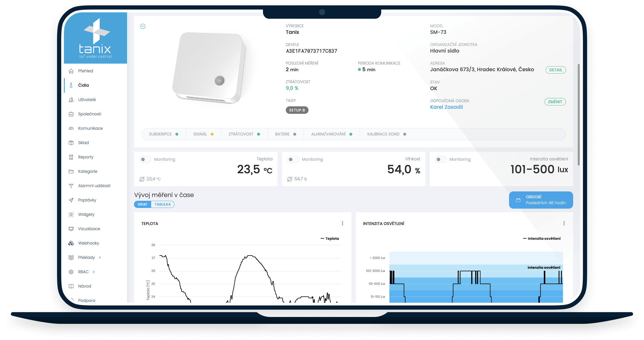Open Sklad via its box icon
Image resolution: width=644 pixels, height=340 pixels.
click(71, 143)
